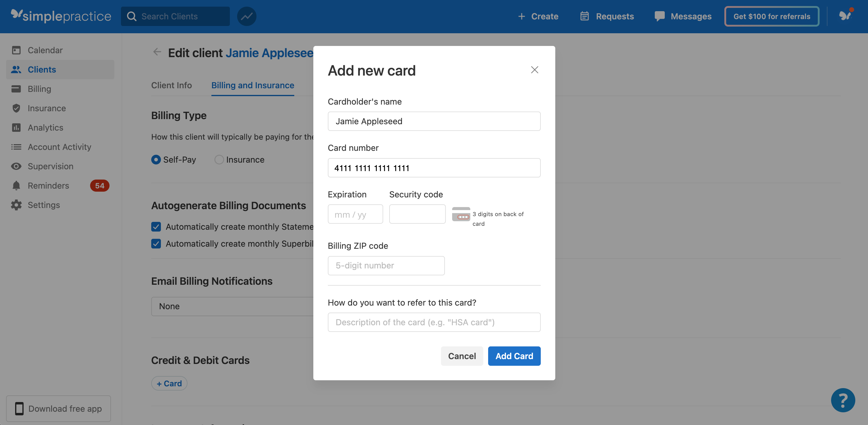Image resolution: width=868 pixels, height=425 pixels.
Task: Open the Create menu
Action: 538,16
